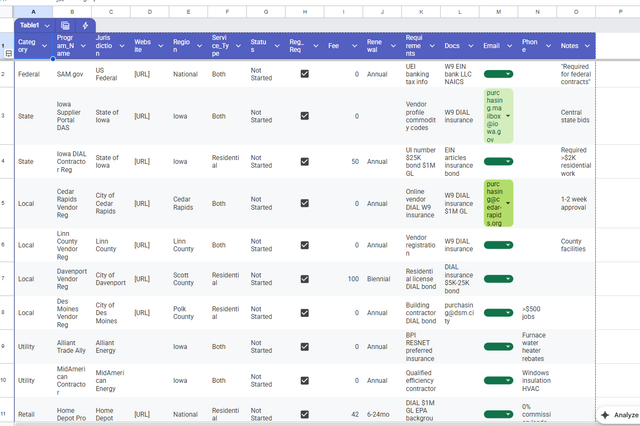This screenshot has width=640, height=426.
Task: Select the "Federal" category cell
Action: (x=33, y=74)
